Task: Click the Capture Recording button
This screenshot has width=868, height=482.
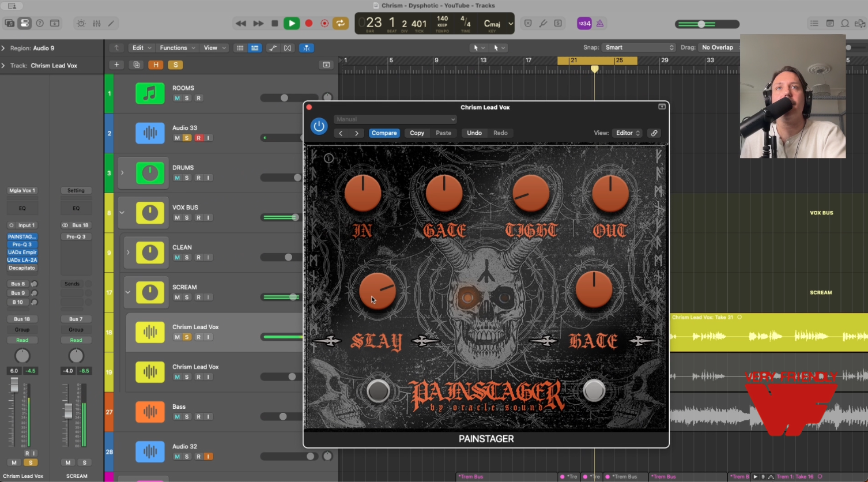Action: (x=324, y=24)
